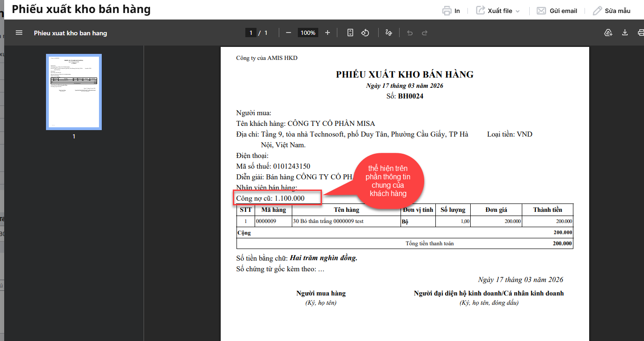The height and width of the screenshot is (341, 644).
Task: Click Gửi email button
Action: (x=557, y=11)
